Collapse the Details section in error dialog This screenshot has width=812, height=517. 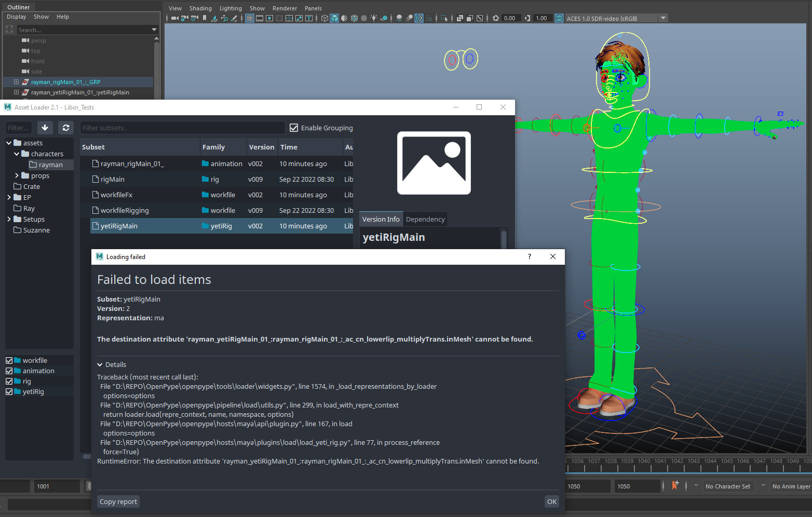(100, 364)
